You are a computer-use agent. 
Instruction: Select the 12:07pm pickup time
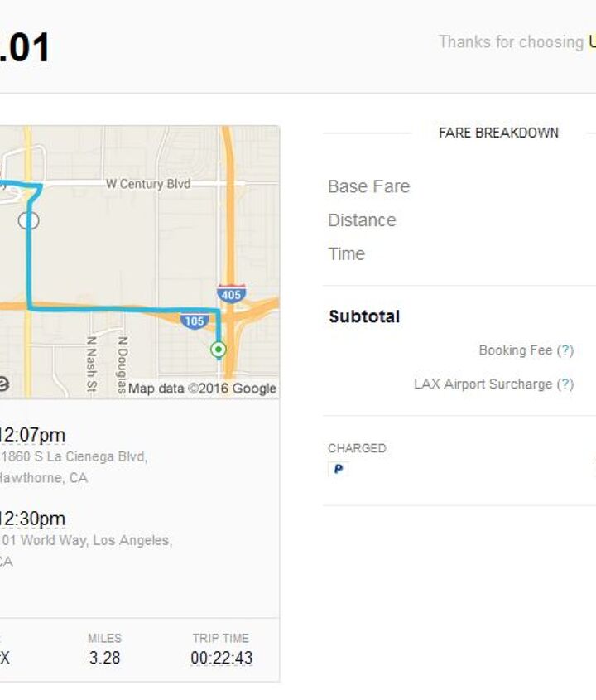pyautogui.click(x=33, y=435)
